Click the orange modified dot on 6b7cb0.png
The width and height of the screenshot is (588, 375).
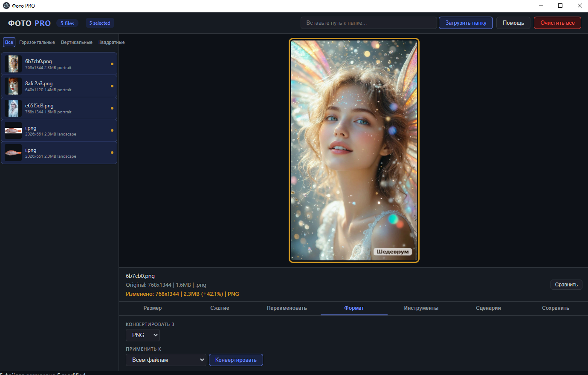pos(112,64)
